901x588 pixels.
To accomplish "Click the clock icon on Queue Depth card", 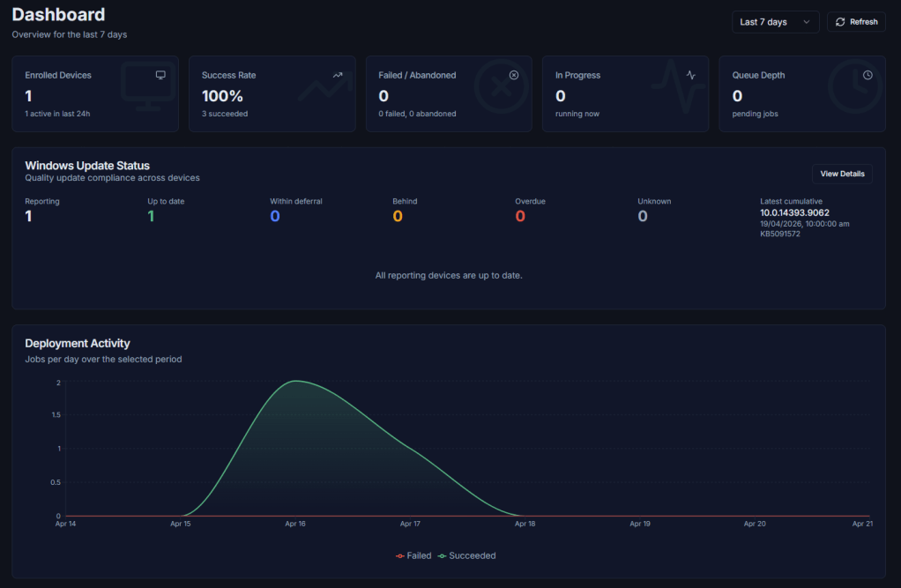I will 867,75.
